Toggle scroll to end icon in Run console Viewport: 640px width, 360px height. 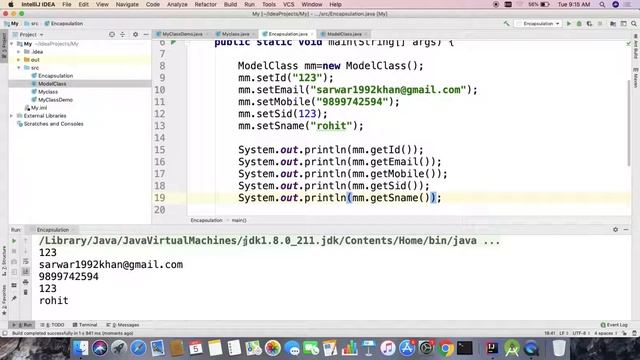pyautogui.click(x=26, y=272)
